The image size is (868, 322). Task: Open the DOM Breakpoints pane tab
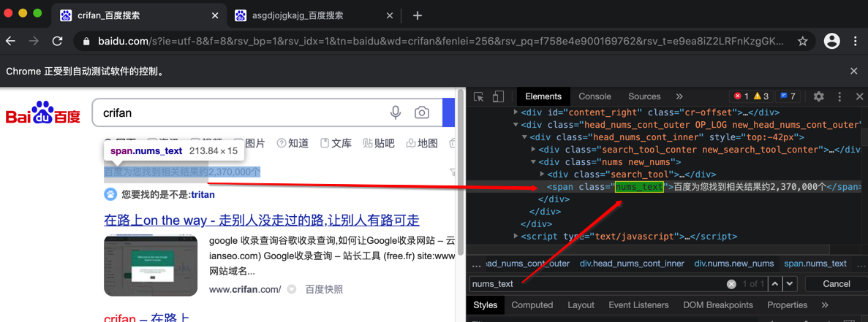pyautogui.click(x=718, y=305)
